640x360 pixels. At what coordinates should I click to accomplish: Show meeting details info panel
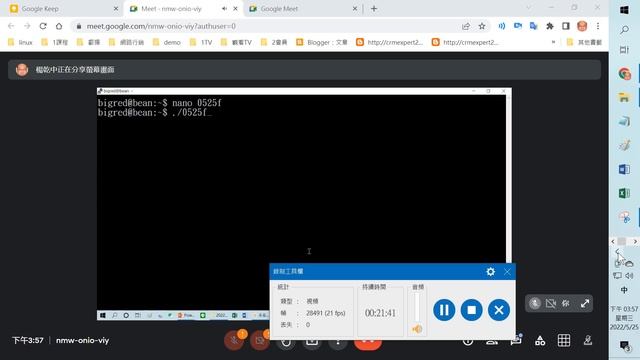coord(468,341)
